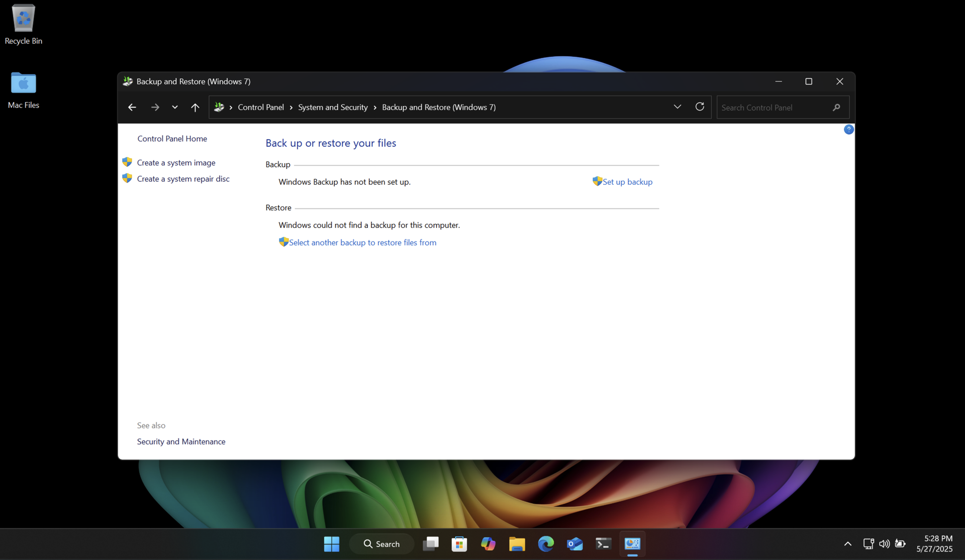Open Control Panel breadcrumb
The width and height of the screenshot is (965, 560).
[261, 107]
